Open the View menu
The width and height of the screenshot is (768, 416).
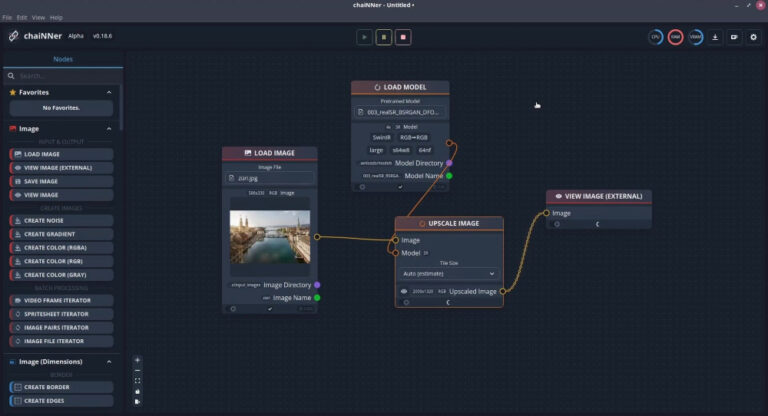36,17
